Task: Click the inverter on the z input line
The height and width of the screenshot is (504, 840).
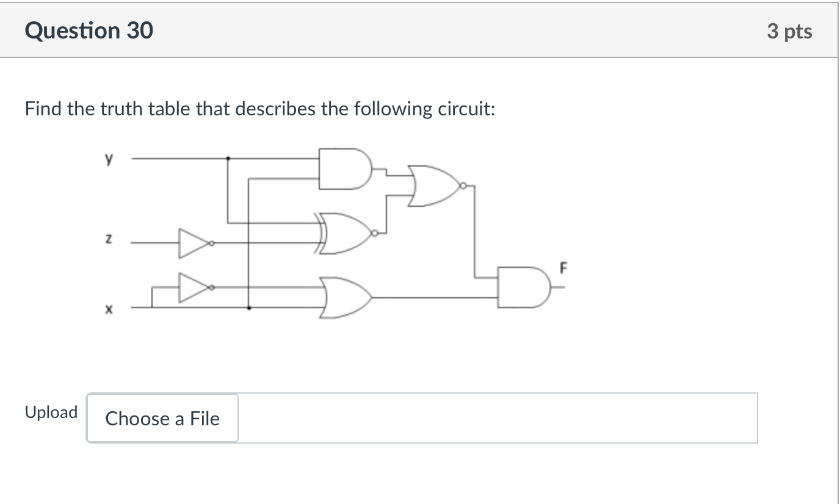Action: click(191, 242)
